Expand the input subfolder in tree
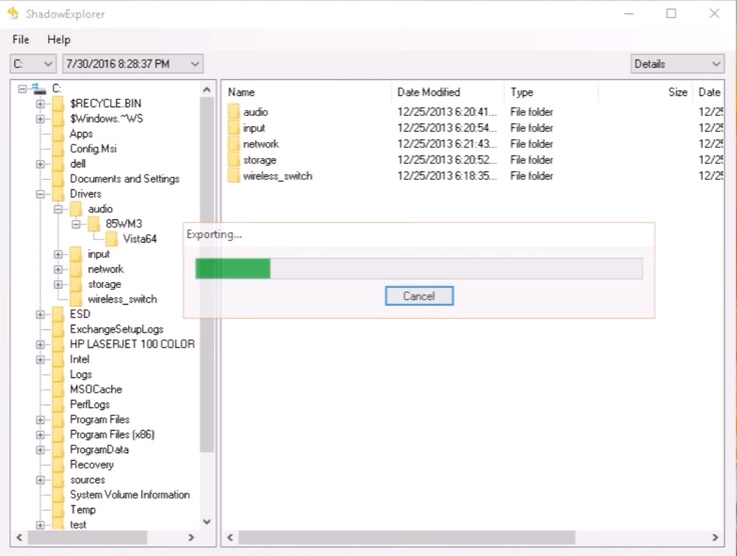 click(x=58, y=254)
